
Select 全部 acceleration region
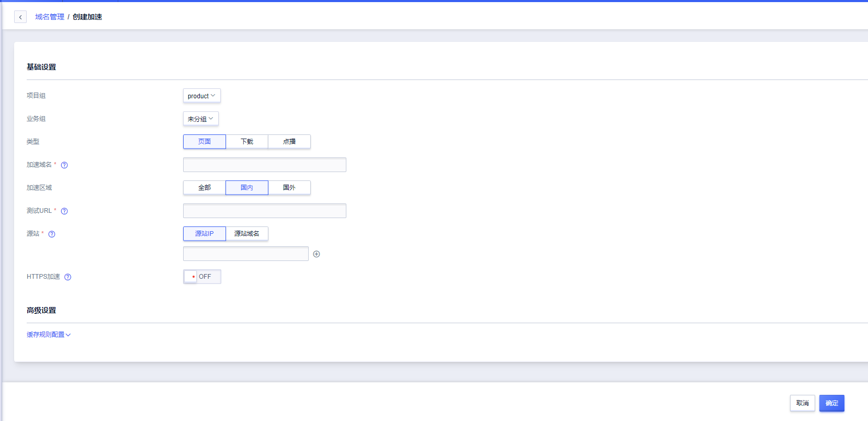[x=205, y=188]
